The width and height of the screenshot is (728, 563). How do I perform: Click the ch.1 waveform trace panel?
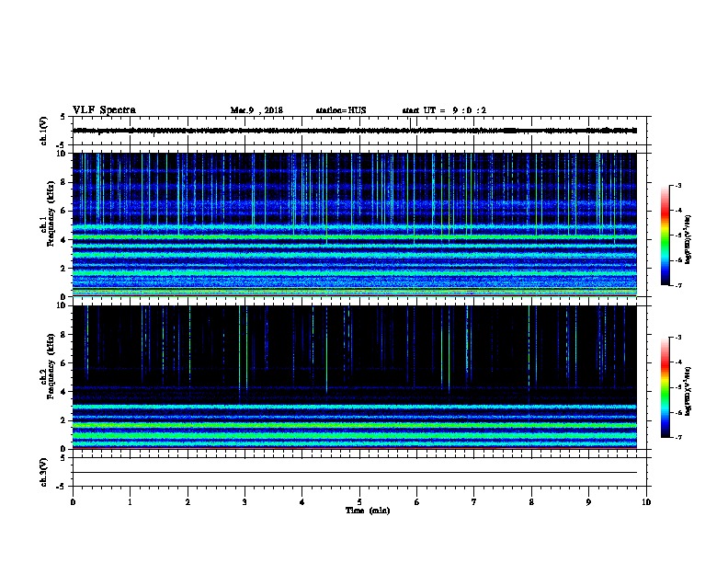359,131
